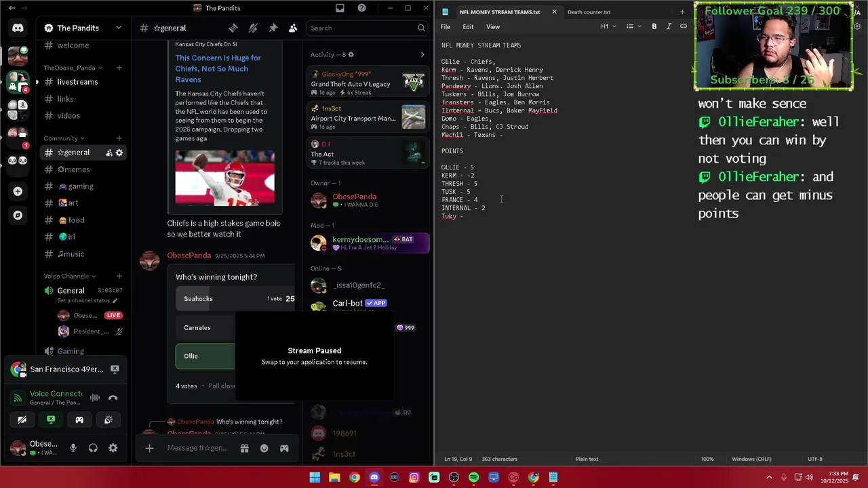Toggle italic in Notepad

pos(669,26)
